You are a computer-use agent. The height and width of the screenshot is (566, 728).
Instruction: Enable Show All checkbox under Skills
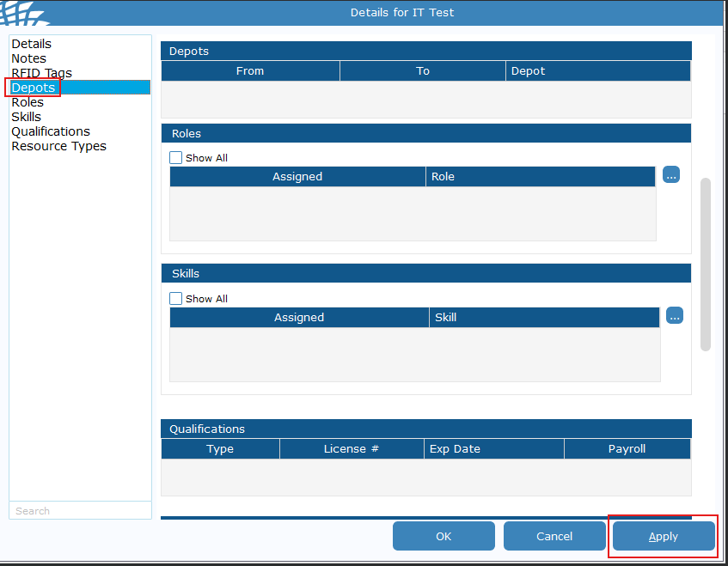pyautogui.click(x=176, y=299)
